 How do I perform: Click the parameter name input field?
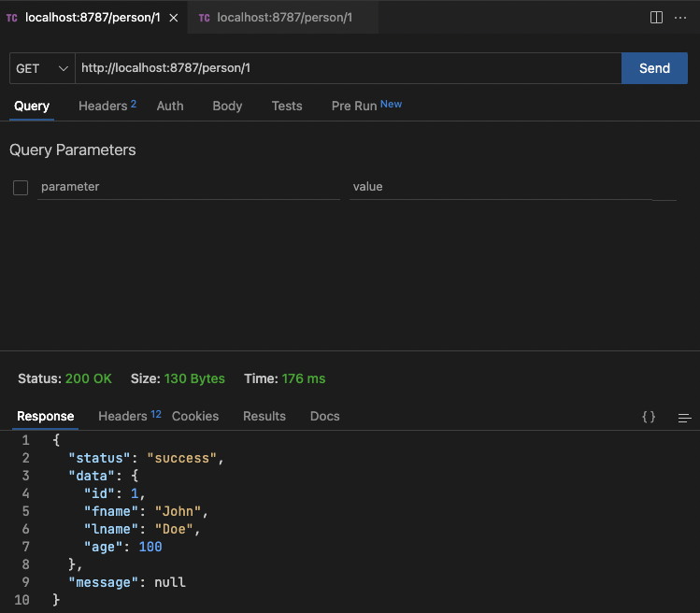(189, 187)
